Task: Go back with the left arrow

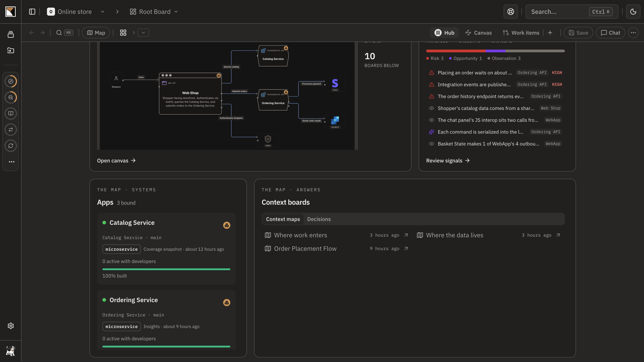Action: pyautogui.click(x=32, y=33)
